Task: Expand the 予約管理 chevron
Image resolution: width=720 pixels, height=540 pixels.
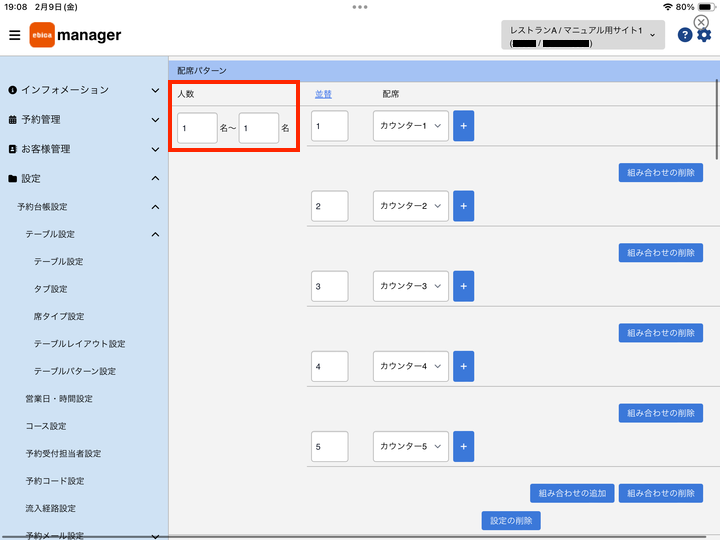Action: pos(156,120)
